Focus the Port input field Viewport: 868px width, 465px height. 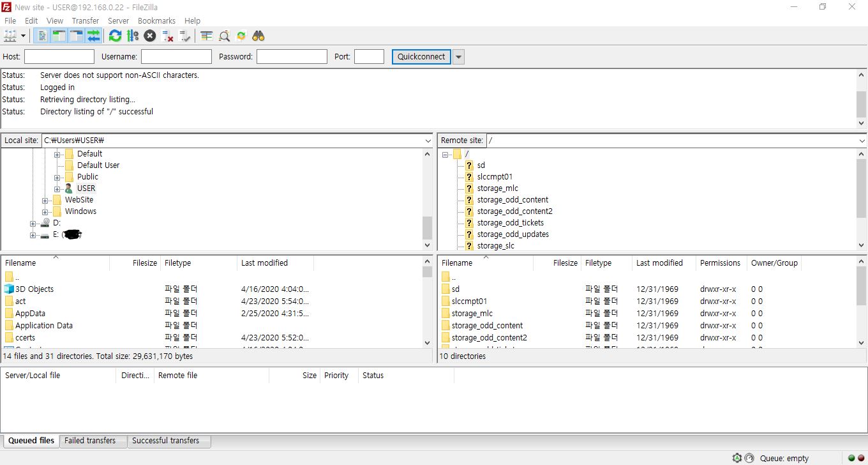pyautogui.click(x=369, y=57)
